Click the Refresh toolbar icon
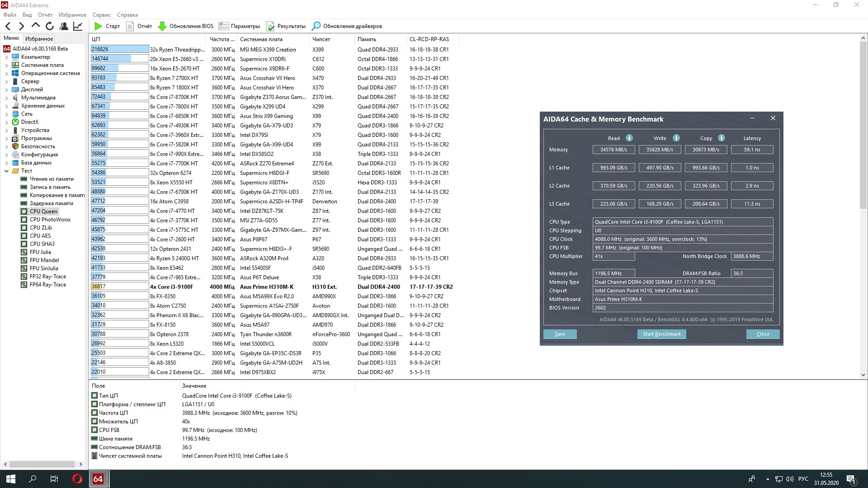This screenshot has height=488, width=868. point(50,26)
